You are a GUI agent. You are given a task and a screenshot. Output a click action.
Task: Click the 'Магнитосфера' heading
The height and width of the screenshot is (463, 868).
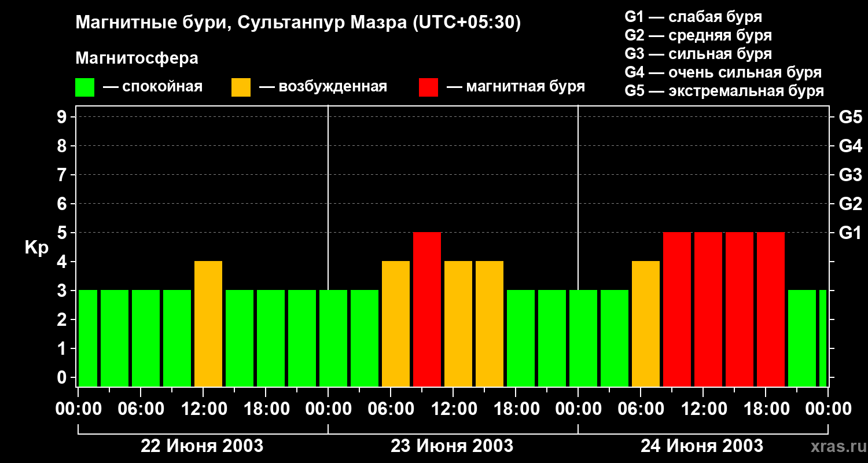pos(137,58)
